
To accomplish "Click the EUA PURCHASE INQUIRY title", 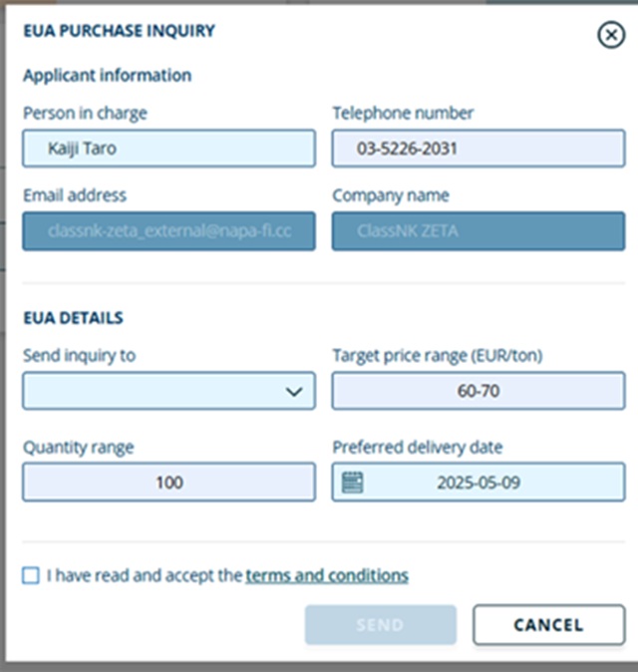I will (119, 31).
